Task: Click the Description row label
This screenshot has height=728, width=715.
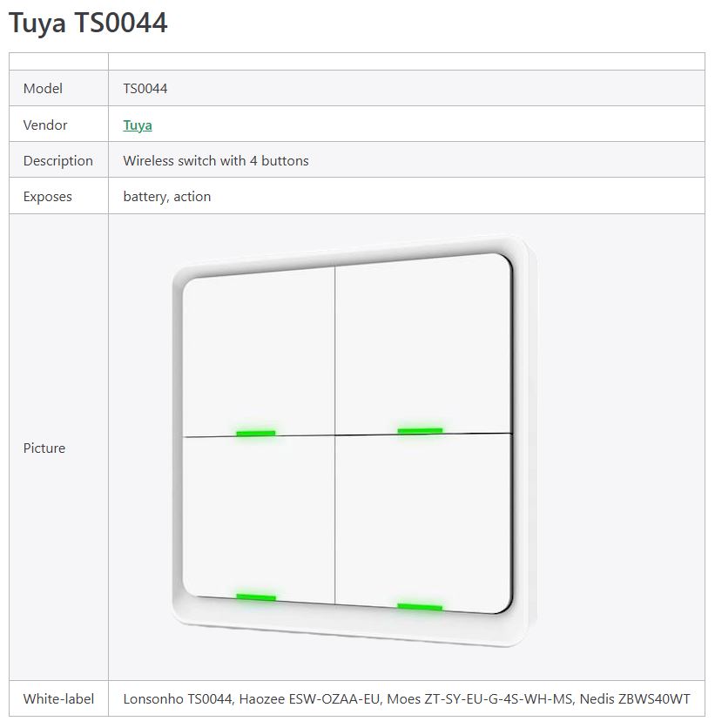Action: click(57, 161)
